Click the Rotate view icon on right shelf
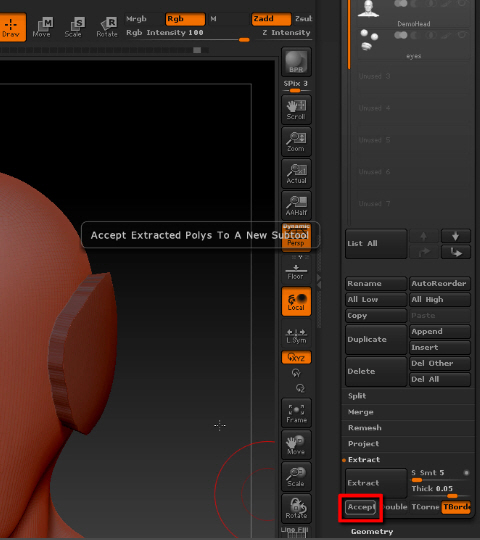480x540 pixels. tap(296, 508)
